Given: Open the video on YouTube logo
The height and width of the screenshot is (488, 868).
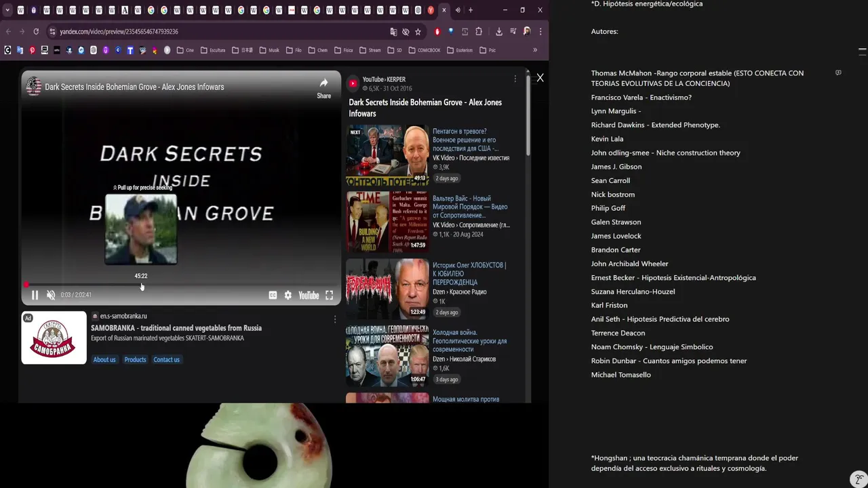Looking at the screenshot, I should click(309, 295).
